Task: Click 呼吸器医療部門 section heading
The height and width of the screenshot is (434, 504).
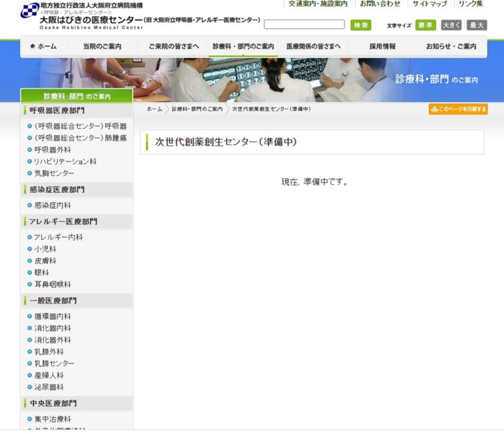Action: [77, 110]
